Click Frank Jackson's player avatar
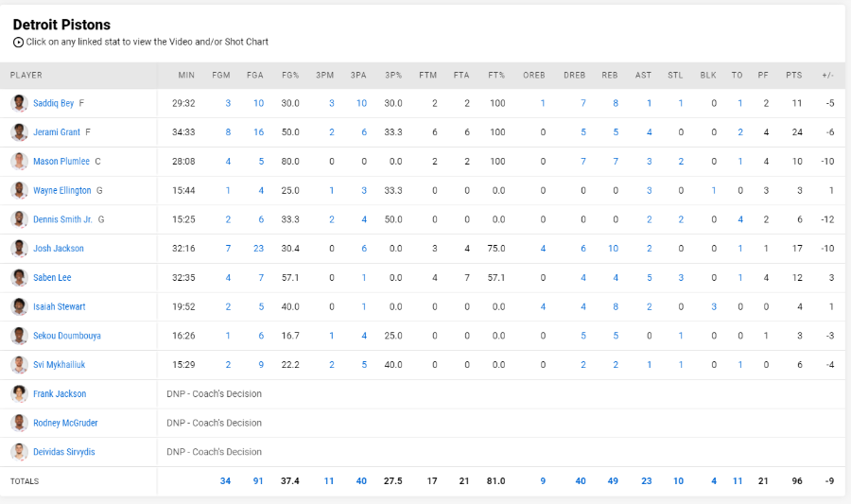This screenshot has width=851, height=504. point(19,394)
